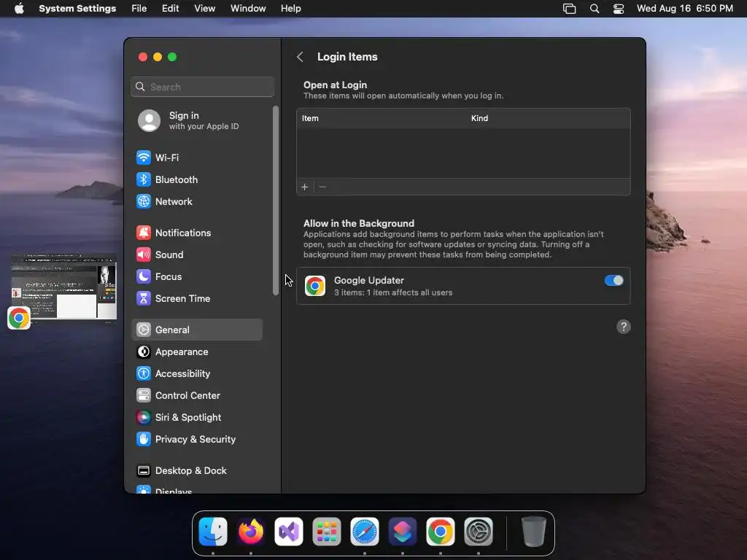This screenshot has width=747, height=560.
Task: Open Bluetooth settings pane
Action: coord(197,179)
